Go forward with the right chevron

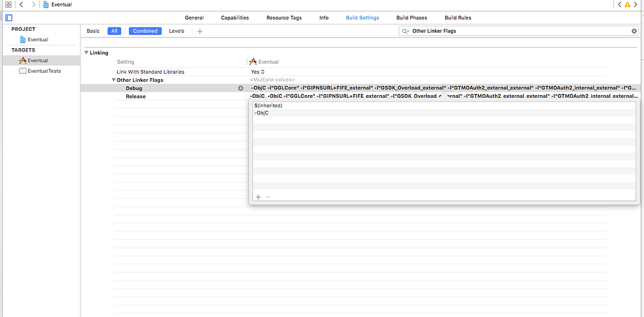pyautogui.click(x=33, y=5)
